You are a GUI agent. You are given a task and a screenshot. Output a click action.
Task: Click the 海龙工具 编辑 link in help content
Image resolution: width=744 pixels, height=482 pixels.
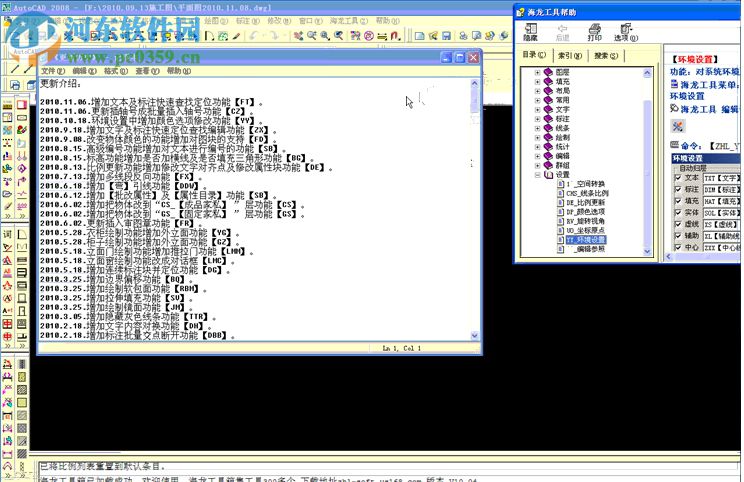[x=709, y=109]
